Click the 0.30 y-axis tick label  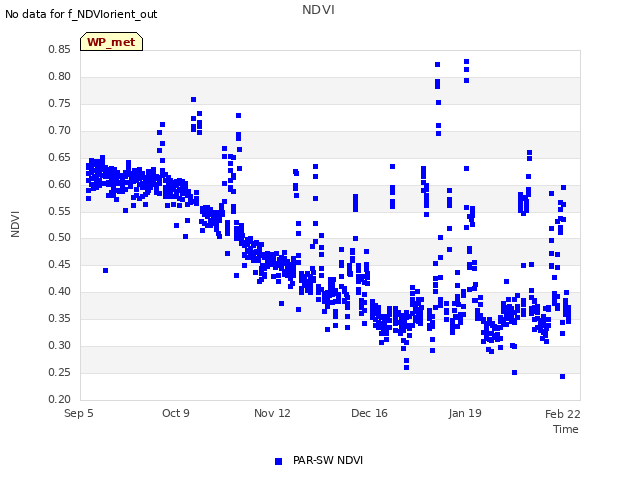pos(59,345)
